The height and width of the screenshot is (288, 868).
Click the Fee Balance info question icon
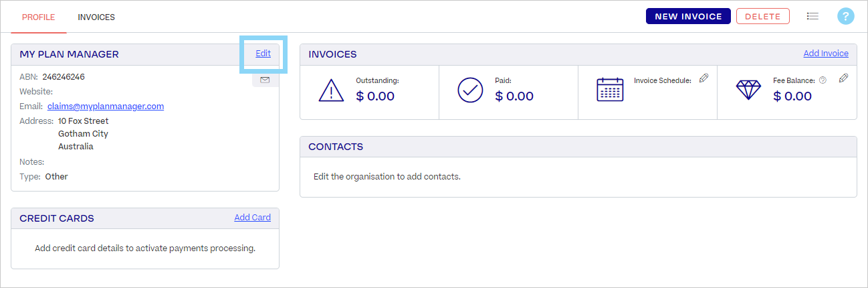[823, 80]
